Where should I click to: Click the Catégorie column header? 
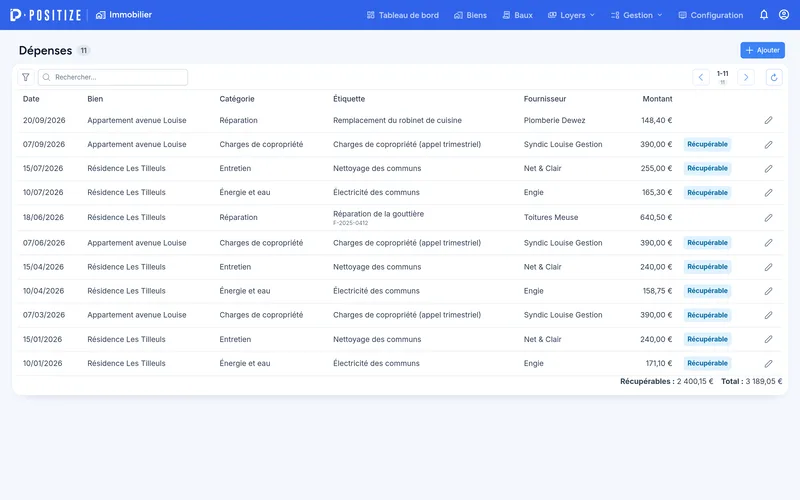pyautogui.click(x=237, y=99)
